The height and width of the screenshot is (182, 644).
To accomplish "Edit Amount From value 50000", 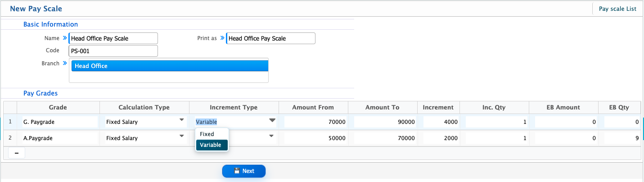I will tap(315, 138).
